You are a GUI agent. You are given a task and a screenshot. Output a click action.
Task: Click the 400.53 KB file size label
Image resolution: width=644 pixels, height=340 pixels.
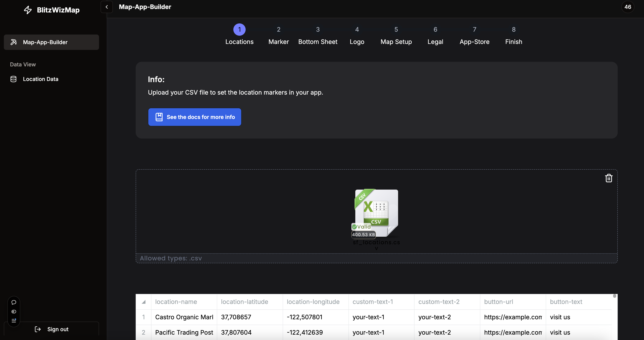click(363, 234)
